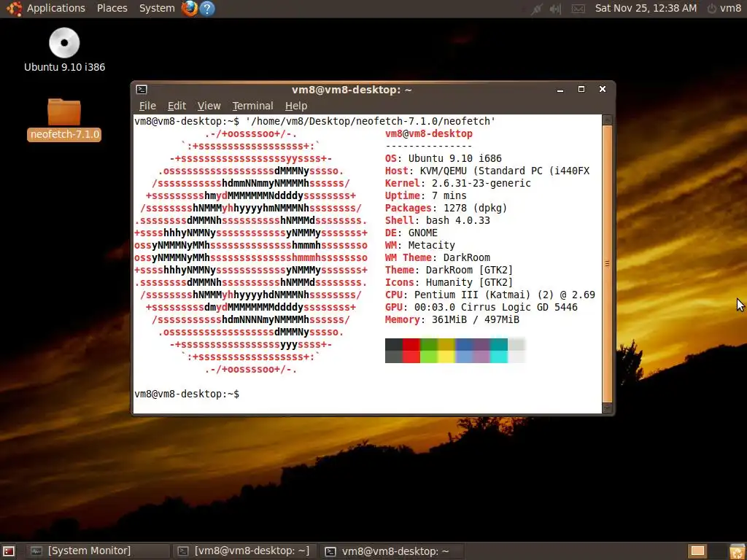Click the "DE: GNOME" line
This screenshot has height=560, width=747.
pyautogui.click(x=411, y=233)
